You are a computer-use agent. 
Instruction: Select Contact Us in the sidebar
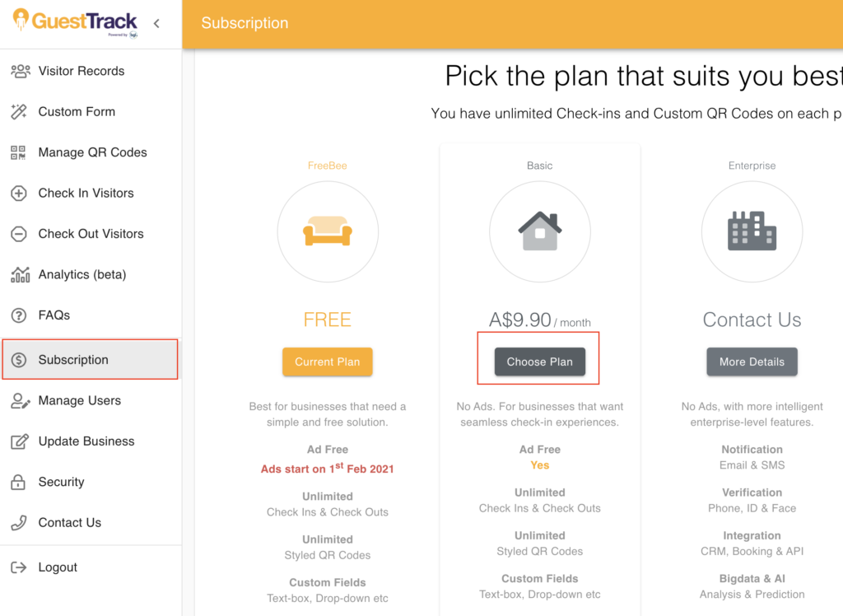[x=69, y=523]
